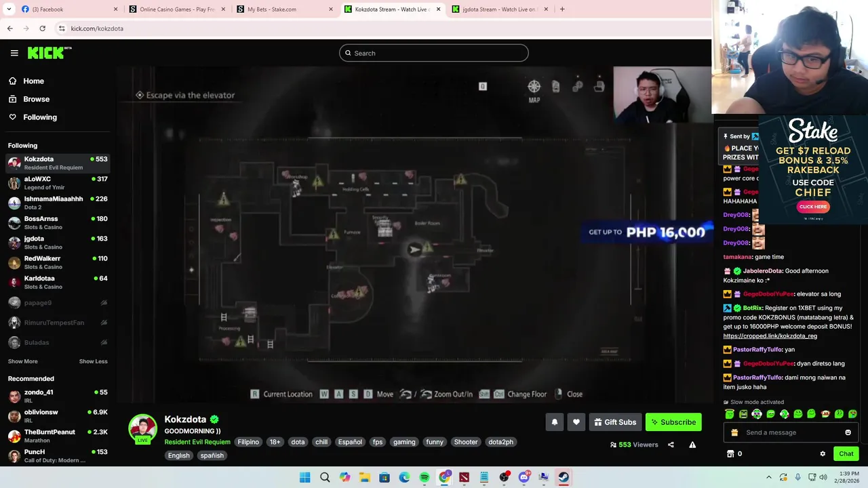Screen dimensions: 868x488
Task: Open PunchH recommended channel
Action: tap(58, 455)
